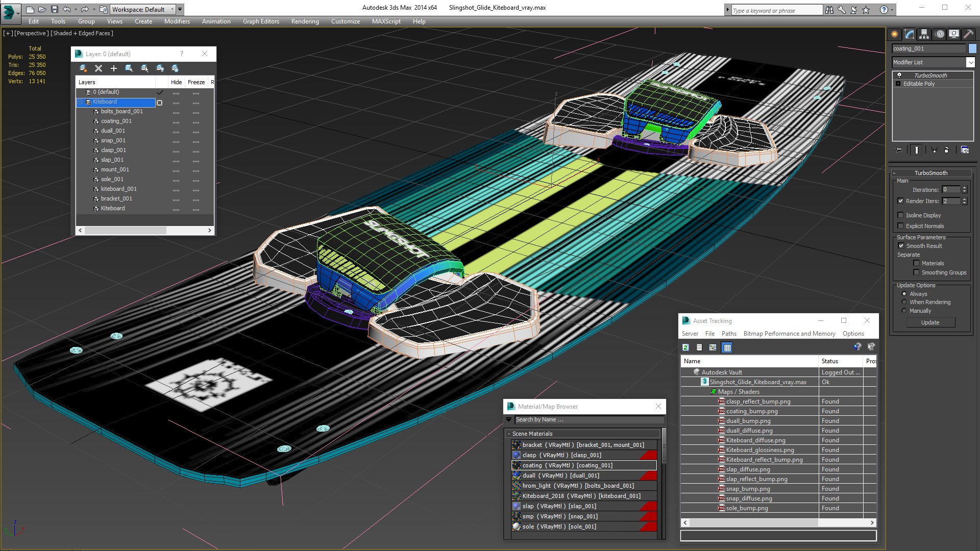This screenshot has height=551, width=980.
Task: Click the Delete Layer X icon
Action: point(99,68)
